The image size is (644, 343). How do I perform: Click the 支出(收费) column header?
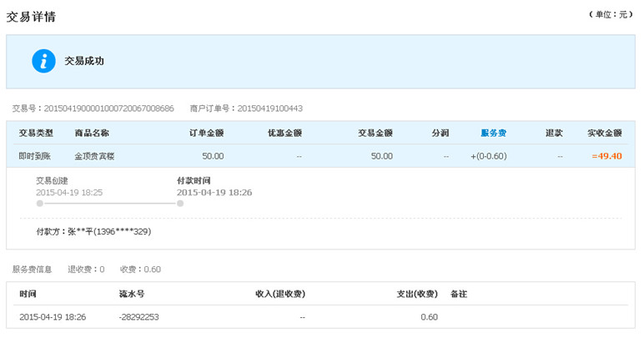[417, 294]
